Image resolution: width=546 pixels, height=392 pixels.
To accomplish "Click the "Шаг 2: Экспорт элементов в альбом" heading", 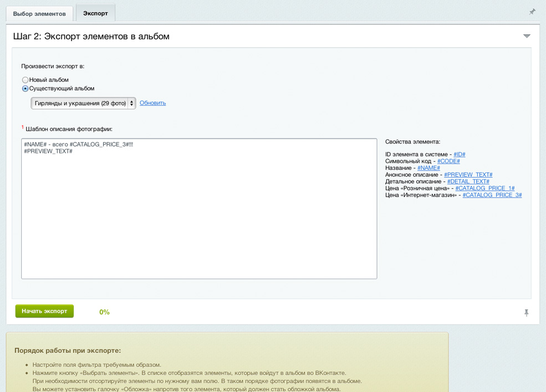I will tap(91, 37).
